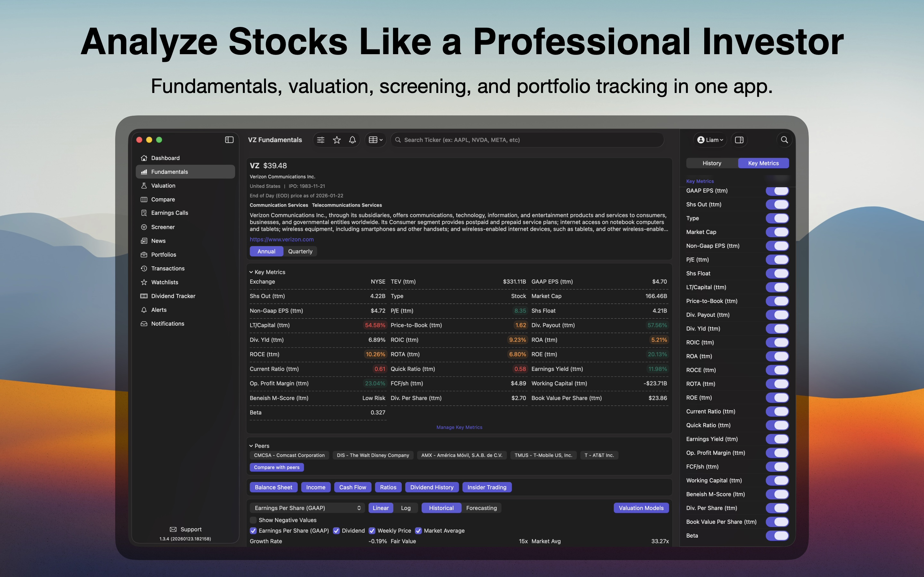924x577 pixels.
Task: Check the Show Negative Values checkbox
Action: click(253, 520)
